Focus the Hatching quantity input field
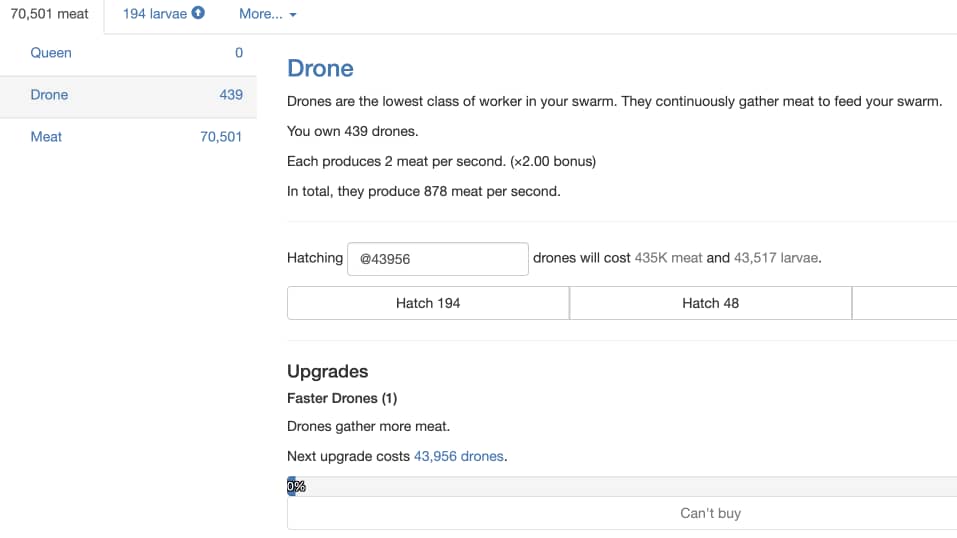The height and width of the screenshot is (538, 957). 437,258
